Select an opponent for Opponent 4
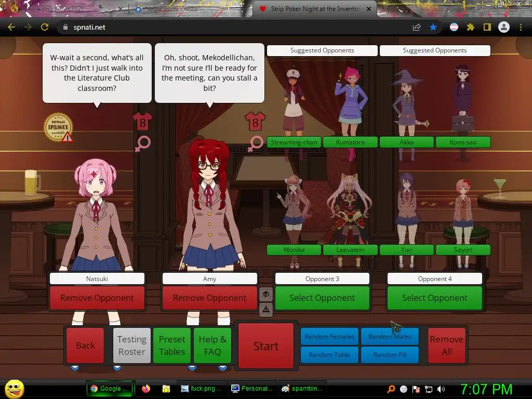The width and height of the screenshot is (532, 399). [x=435, y=298]
